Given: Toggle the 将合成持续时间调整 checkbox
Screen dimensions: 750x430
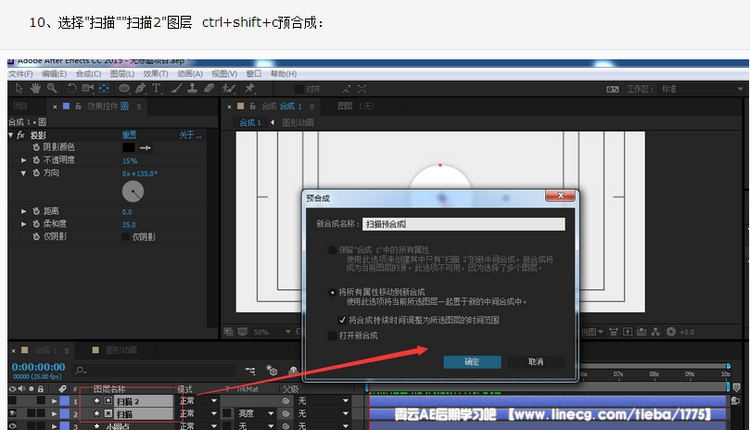Looking at the screenshot, I should click(x=342, y=320).
